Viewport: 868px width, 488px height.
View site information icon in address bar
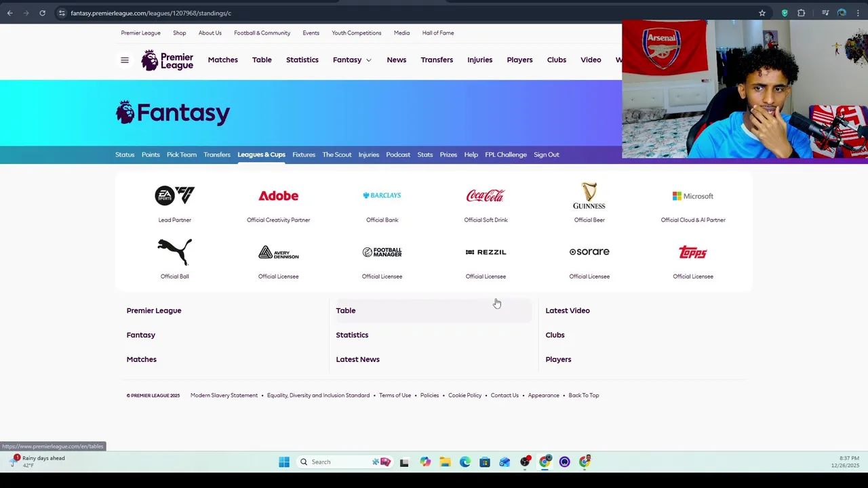[x=62, y=13]
